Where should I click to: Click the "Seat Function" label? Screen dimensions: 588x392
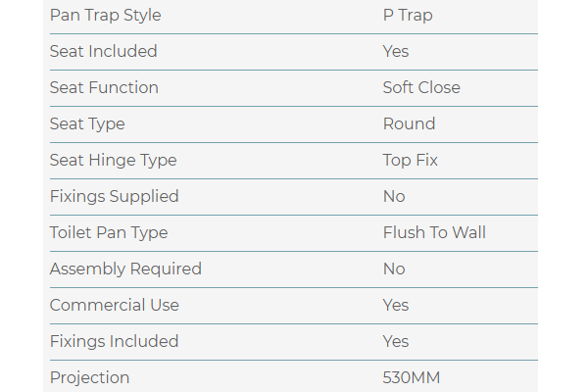pyautogui.click(x=104, y=87)
